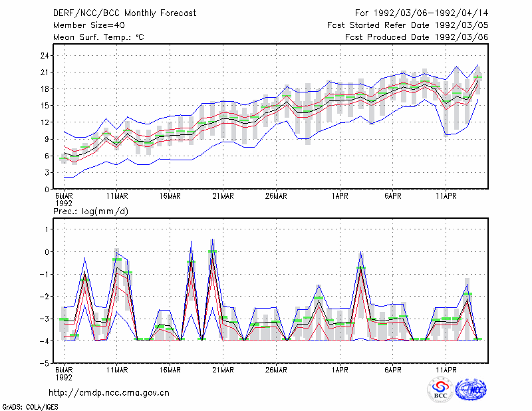Click the BCC logo icon
The width and height of the screenshot is (532, 411).
[440, 390]
